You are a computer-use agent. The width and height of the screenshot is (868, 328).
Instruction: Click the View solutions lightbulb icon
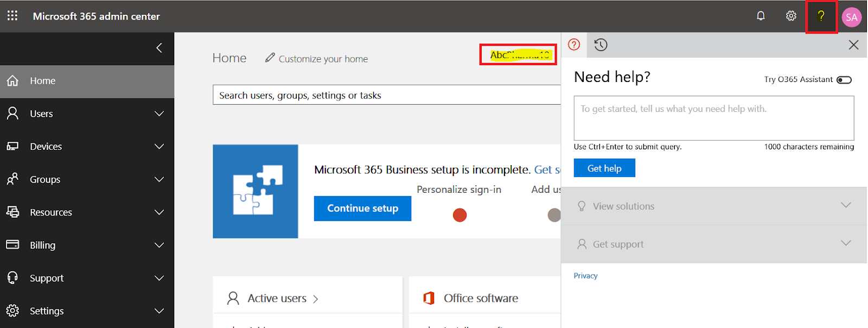point(582,206)
